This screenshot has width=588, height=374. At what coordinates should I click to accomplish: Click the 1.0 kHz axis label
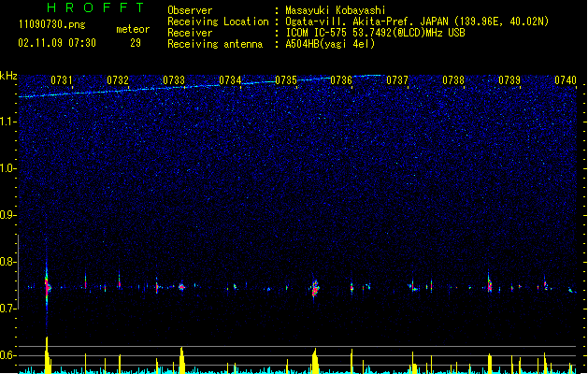click(x=8, y=168)
